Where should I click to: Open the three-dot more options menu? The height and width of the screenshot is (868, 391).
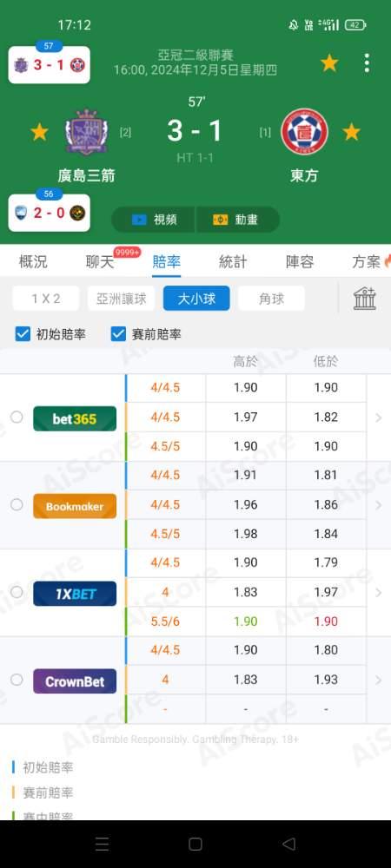point(367,62)
